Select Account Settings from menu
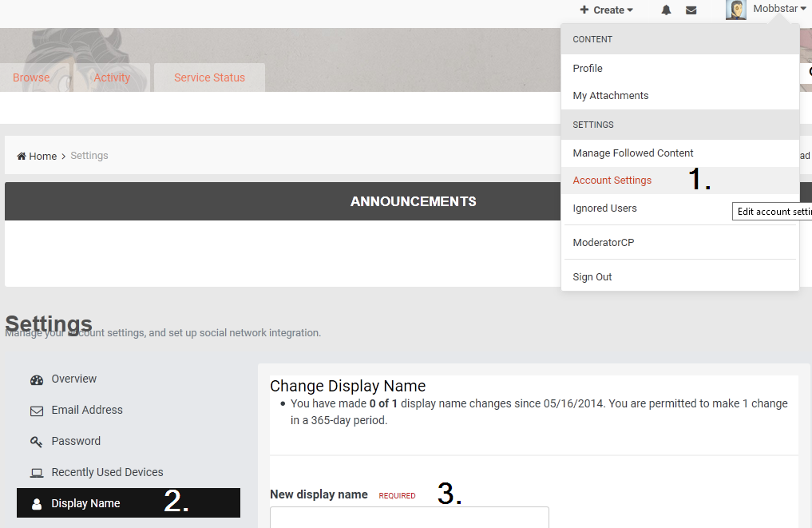Image resolution: width=812 pixels, height=528 pixels. coord(612,181)
